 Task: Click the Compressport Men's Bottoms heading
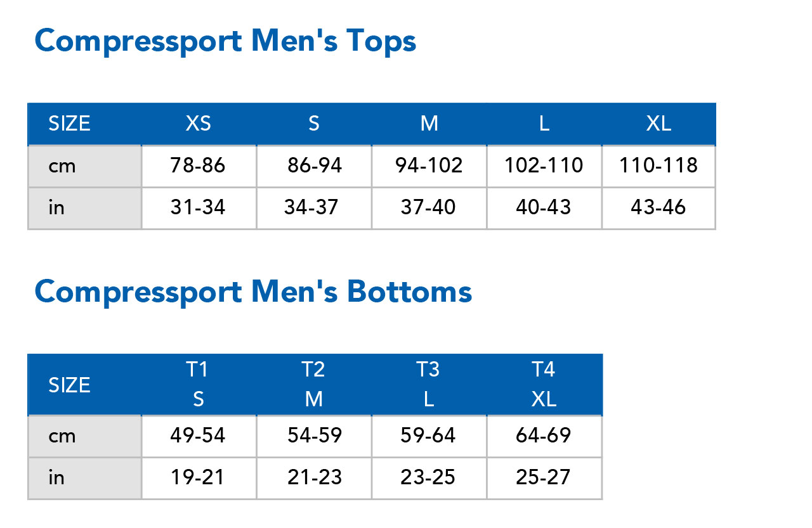[x=253, y=292]
